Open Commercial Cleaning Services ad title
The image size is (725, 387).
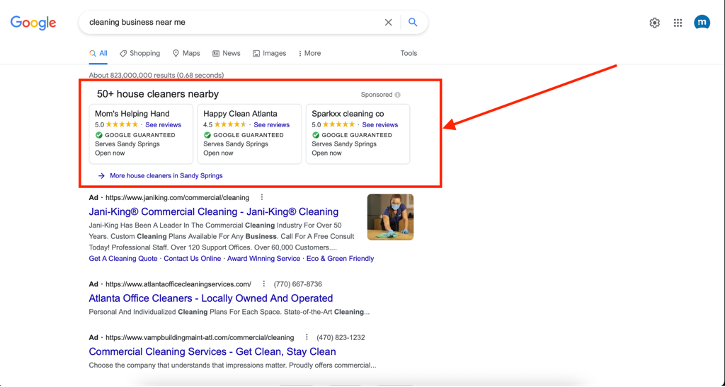(x=212, y=352)
